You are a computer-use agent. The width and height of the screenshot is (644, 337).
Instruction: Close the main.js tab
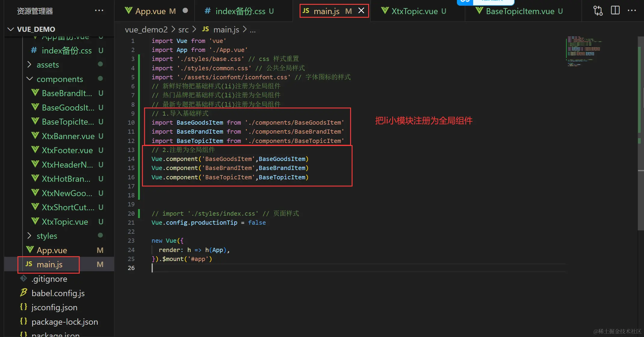pos(361,11)
